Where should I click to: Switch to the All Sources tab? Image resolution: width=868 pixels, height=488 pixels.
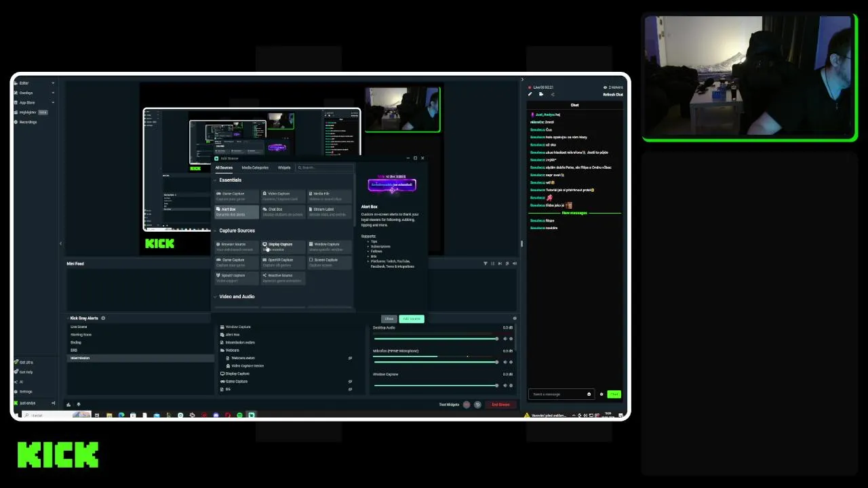point(224,168)
